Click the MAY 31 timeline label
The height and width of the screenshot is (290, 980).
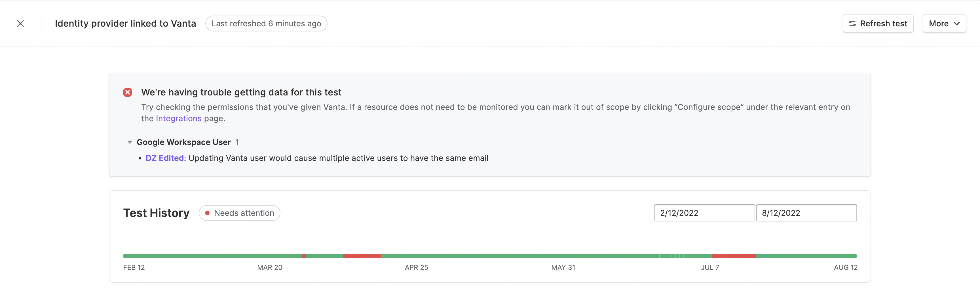coord(563,268)
